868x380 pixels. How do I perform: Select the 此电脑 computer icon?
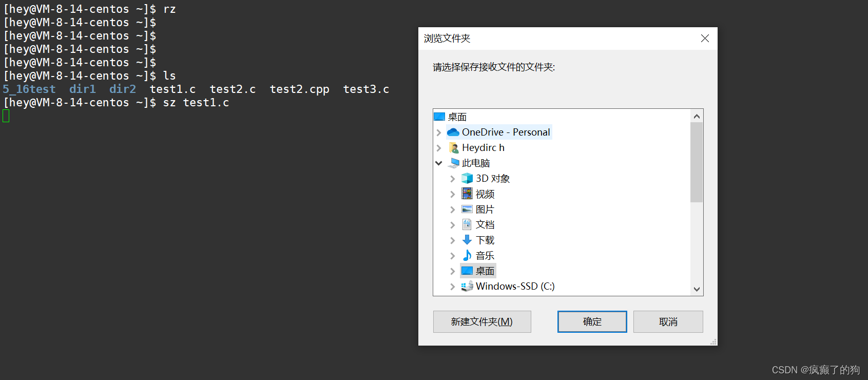coord(454,163)
